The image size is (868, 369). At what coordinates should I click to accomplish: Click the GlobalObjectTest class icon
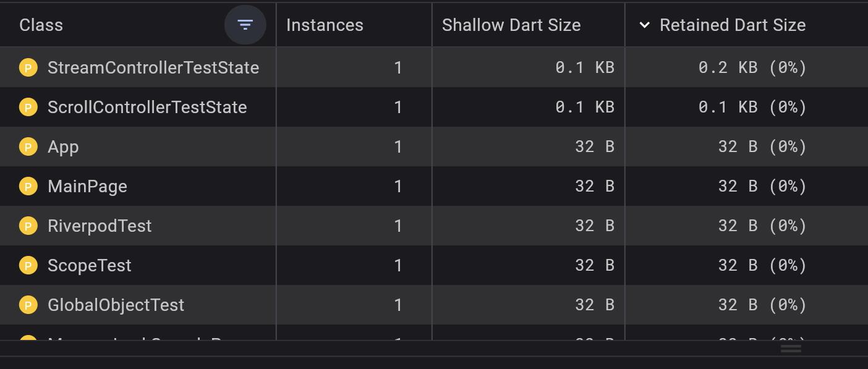pos(28,305)
